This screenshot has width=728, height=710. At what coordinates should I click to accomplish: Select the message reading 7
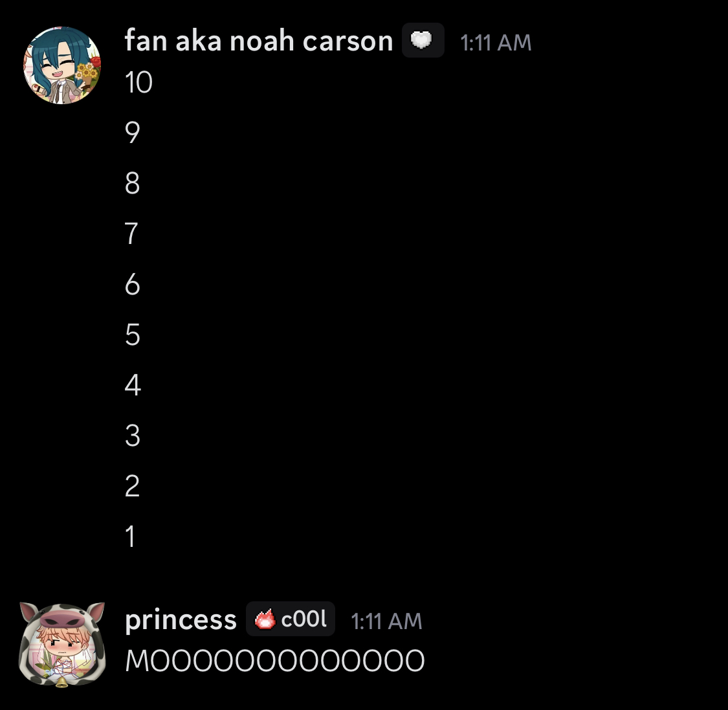(131, 233)
